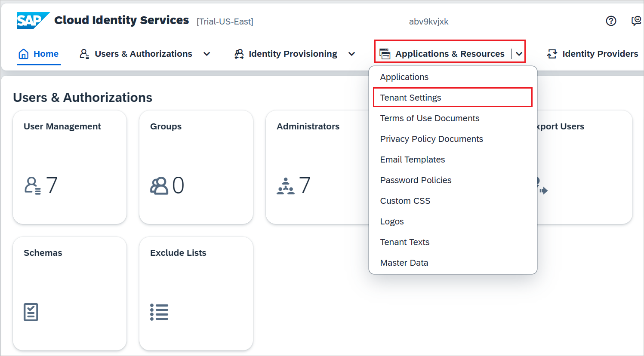The width and height of the screenshot is (644, 356).
Task: Expand Users & Authorizations dropdown arrow
Action: 207,54
